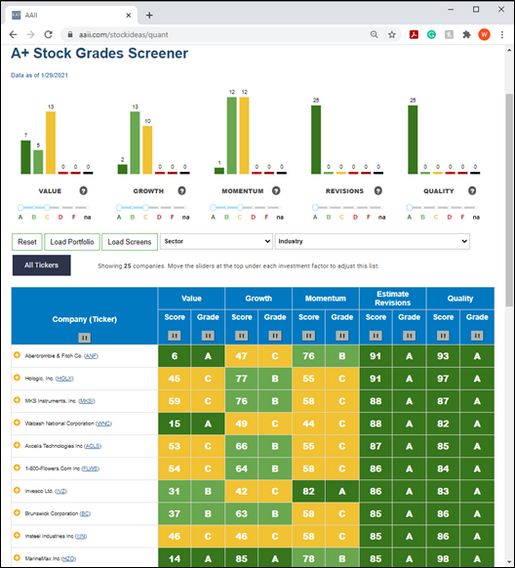Click the Momentum help question-mark icon

point(276,191)
